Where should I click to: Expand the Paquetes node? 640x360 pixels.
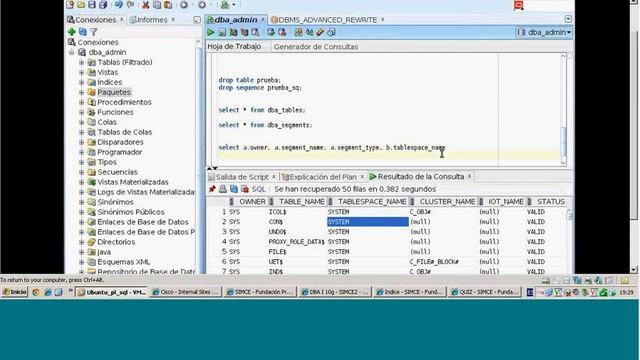click(x=82, y=92)
